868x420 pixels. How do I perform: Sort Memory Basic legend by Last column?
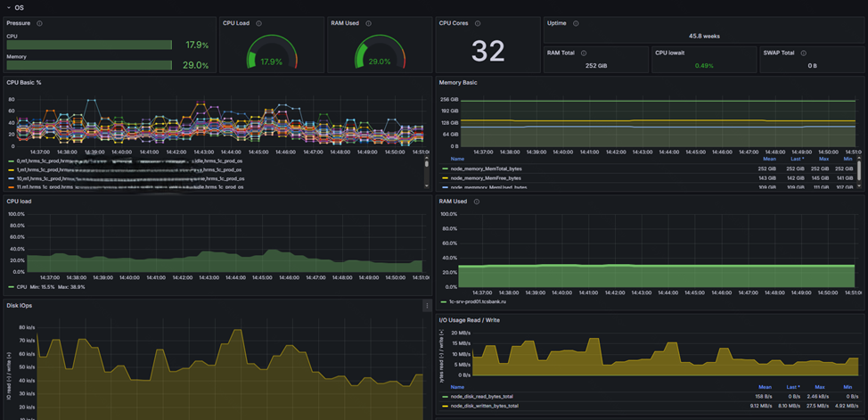[796, 158]
